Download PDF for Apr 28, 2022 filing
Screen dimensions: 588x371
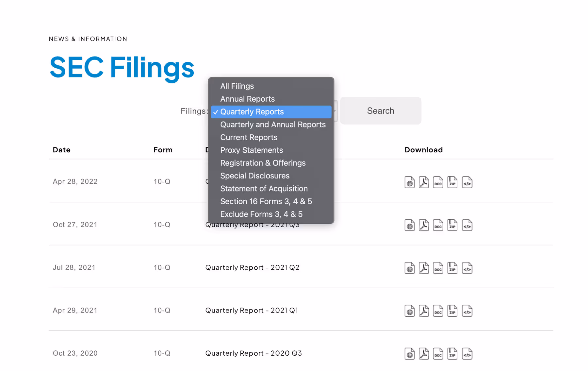[x=424, y=182]
